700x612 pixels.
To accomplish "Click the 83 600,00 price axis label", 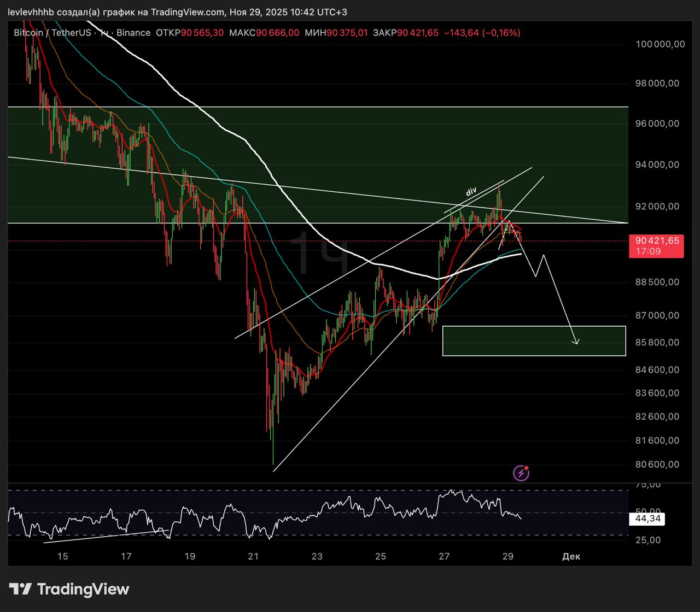I will [658, 393].
